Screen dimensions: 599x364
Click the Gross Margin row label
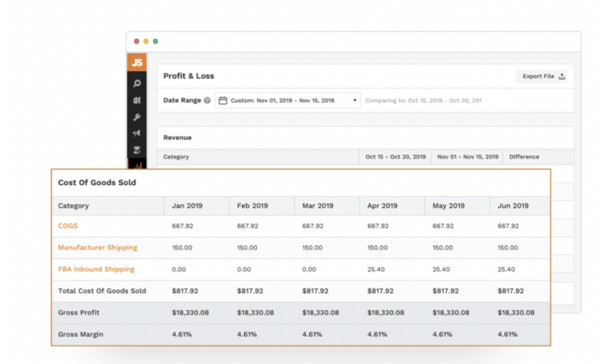(x=80, y=335)
